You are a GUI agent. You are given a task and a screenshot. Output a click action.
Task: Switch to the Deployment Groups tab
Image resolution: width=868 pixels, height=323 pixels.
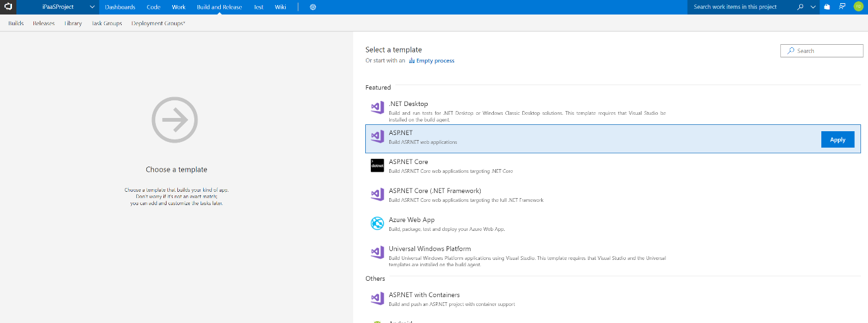point(158,23)
